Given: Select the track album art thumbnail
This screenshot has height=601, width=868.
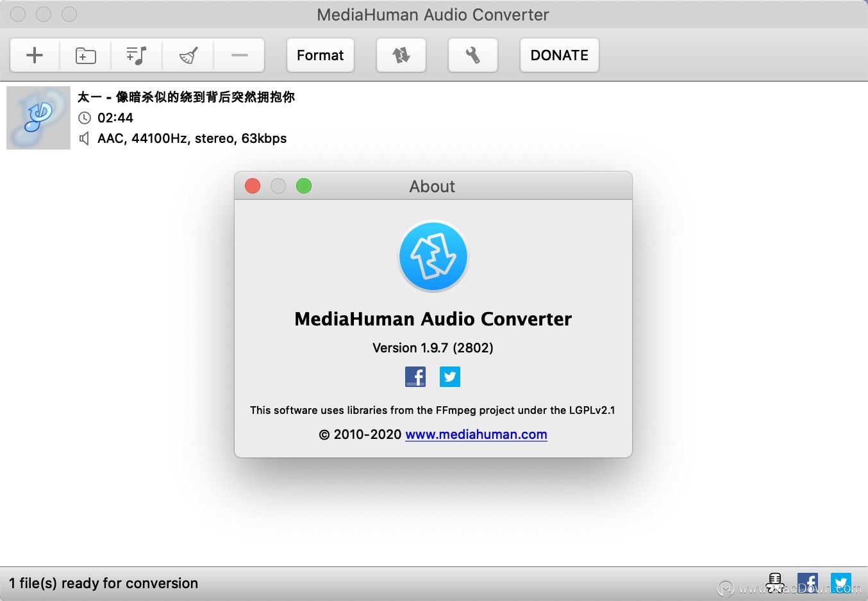Looking at the screenshot, I should point(38,118).
